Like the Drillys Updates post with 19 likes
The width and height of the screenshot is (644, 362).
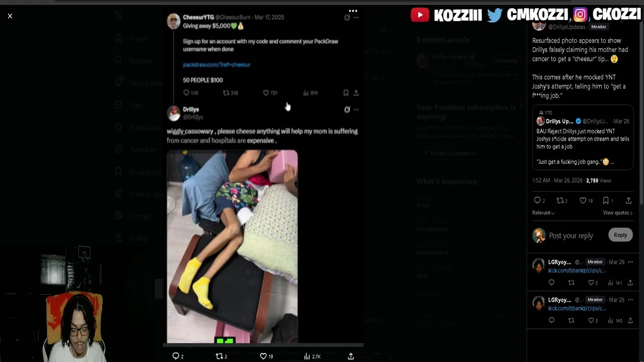(x=583, y=200)
